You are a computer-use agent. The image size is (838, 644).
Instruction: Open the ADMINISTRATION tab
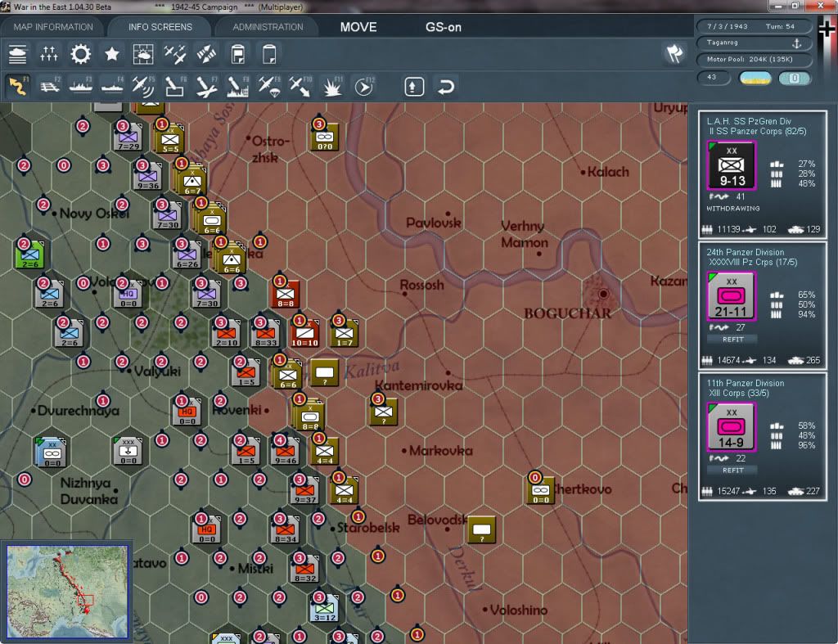pos(268,27)
